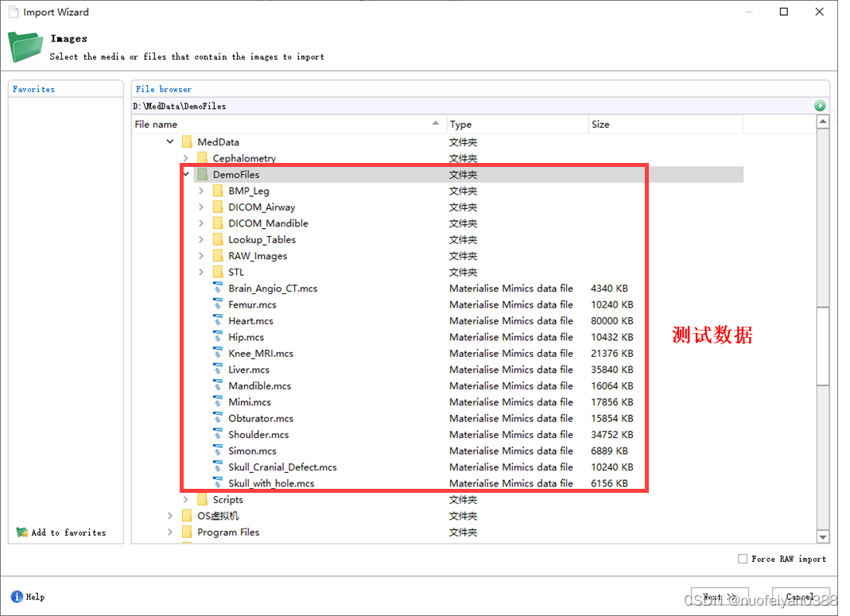The width and height of the screenshot is (850, 616).
Task: Expand the RAW_Images folder node
Action: pos(201,256)
